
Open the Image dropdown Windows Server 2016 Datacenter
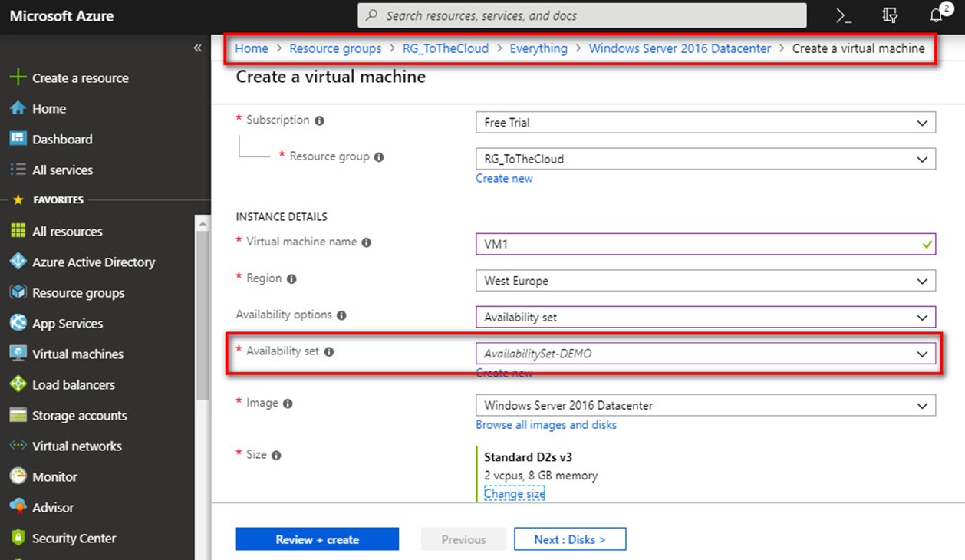[706, 405]
